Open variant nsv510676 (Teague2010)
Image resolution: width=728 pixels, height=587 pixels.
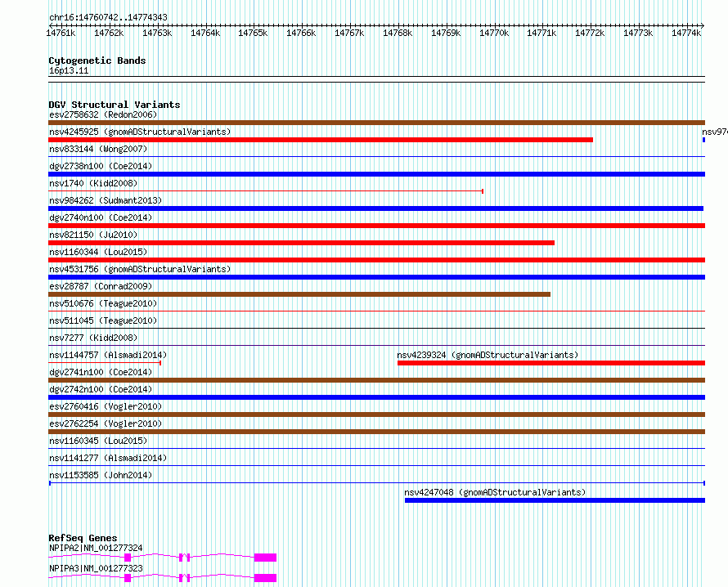[103, 303]
